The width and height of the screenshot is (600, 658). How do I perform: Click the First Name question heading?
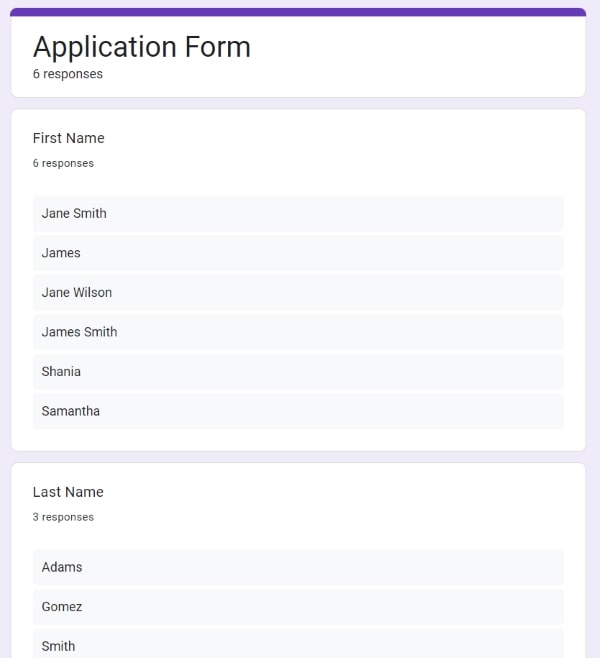pyautogui.click(x=68, y=138)
